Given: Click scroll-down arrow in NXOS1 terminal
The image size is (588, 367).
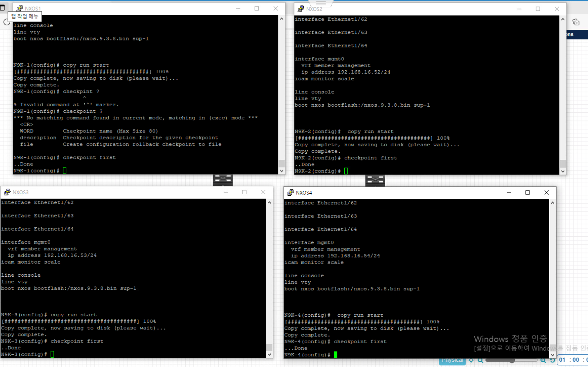Looking at the screenshot, I should (x=281, y=171).
